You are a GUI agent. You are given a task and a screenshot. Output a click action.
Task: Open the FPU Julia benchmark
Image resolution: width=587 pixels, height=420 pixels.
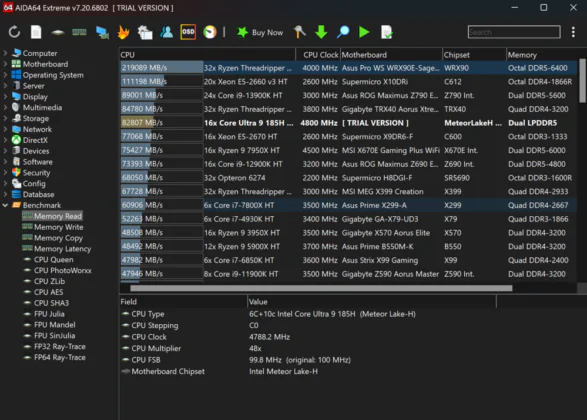[x=49, y=314]
